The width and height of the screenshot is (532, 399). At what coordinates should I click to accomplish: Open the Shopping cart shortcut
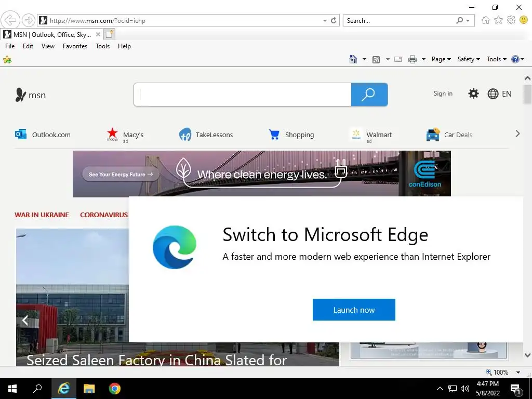click(x=291, y=135)
